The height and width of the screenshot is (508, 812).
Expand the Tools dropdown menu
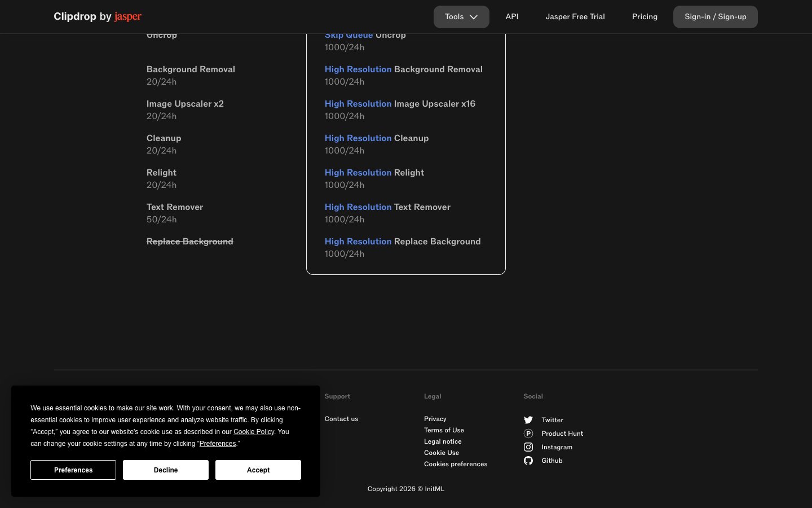click(461, 17)
